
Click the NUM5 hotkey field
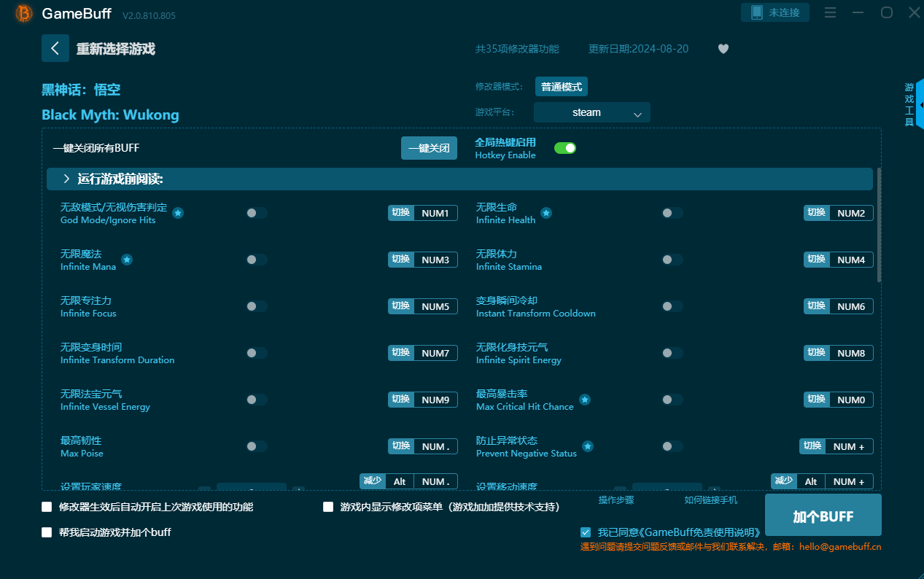pos(435,306)
